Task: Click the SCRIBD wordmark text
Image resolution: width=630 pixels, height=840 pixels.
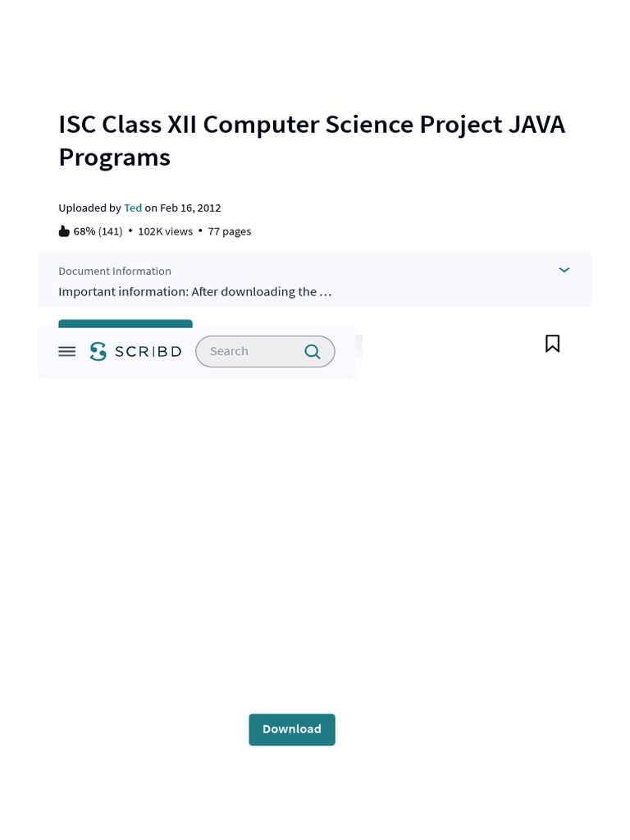Action: 148,351
